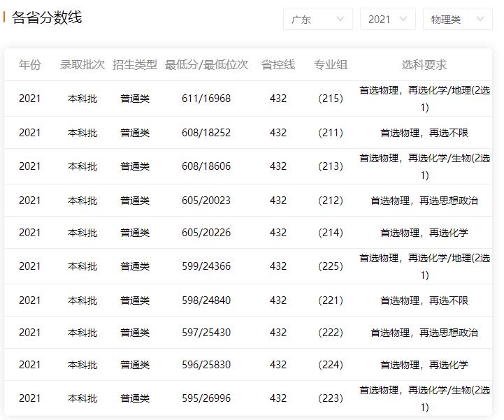504x420 pixels.
Task: Select the score cell 605/20226
Action: point(206,233)
